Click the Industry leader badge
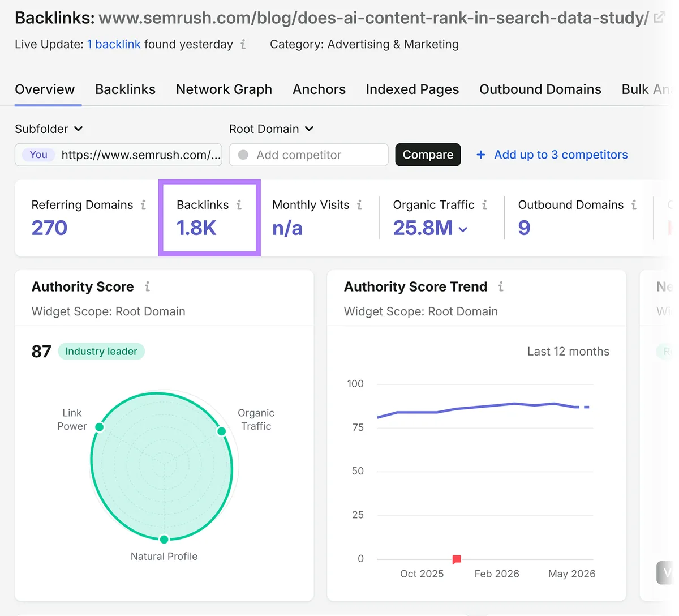Screen dimensions: 679x616 (101, 352)
